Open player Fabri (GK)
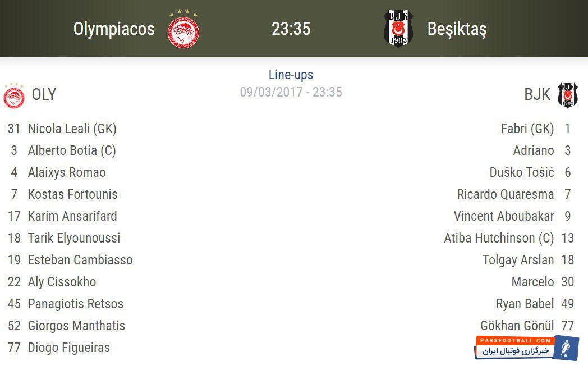 click(x=527, y=129)
